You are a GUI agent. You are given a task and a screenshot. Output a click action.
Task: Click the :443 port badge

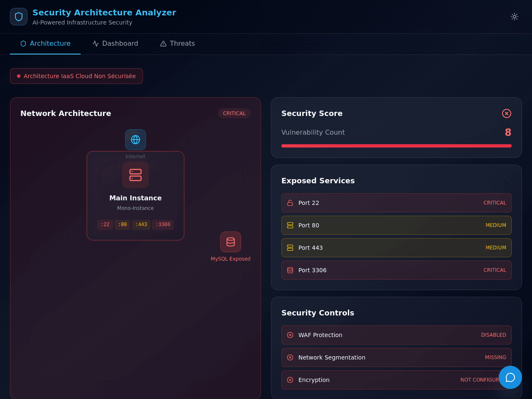pyautogui.click(x=141, y=225)
